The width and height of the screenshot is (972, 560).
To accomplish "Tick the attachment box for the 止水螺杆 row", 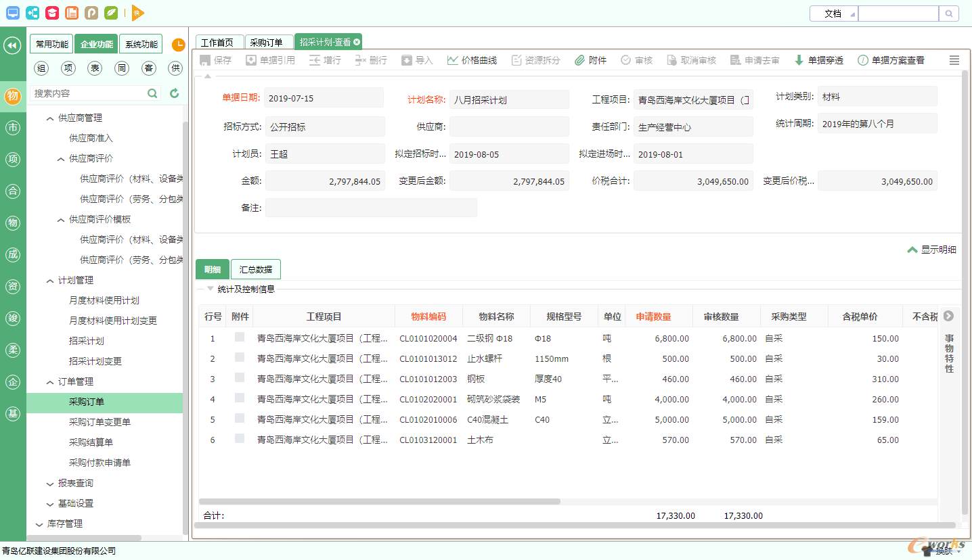I will (240, 358).
